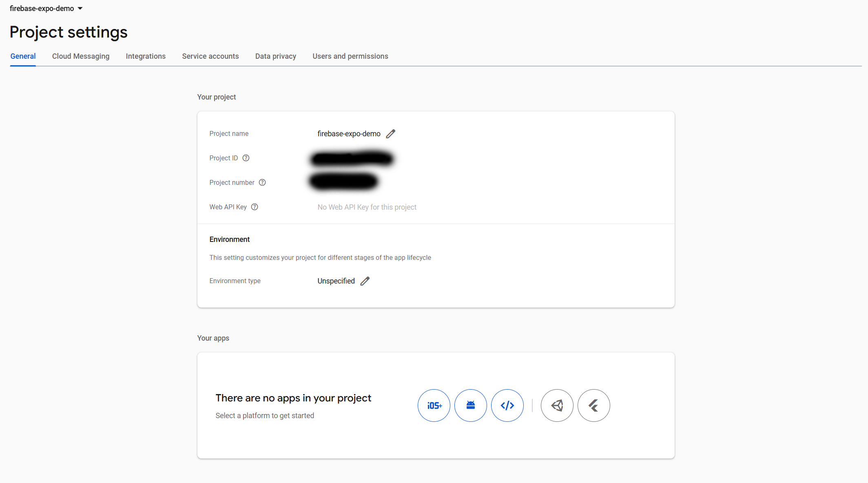This screenshot has height=483, width=868.
Task: Choose the Unity platform icon
Action: coord(557,405)
